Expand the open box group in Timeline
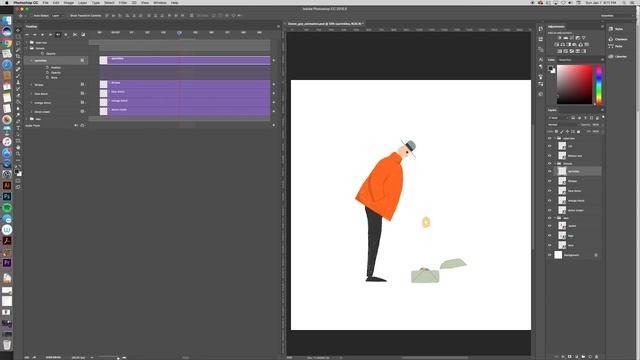 [27, 42]
